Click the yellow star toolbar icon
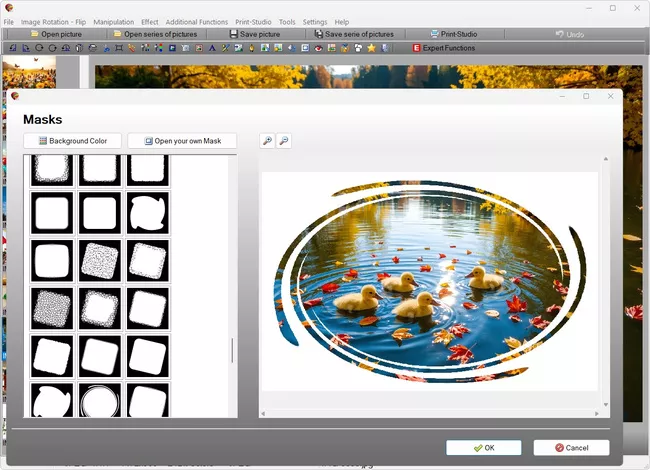The height and width of the screenshot is (470, 650). [x=371, y=48]
